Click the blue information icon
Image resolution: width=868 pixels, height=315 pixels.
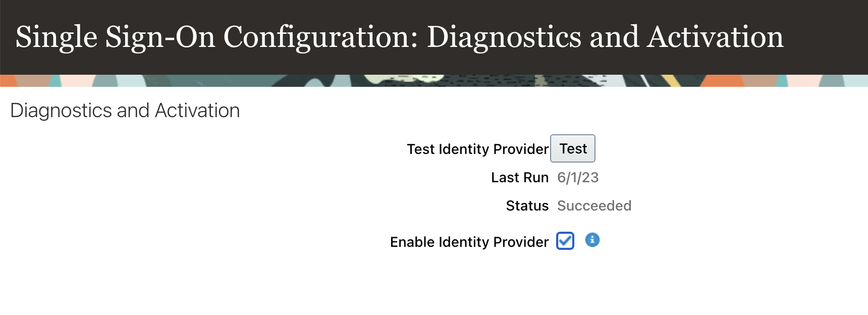(592, 240)
